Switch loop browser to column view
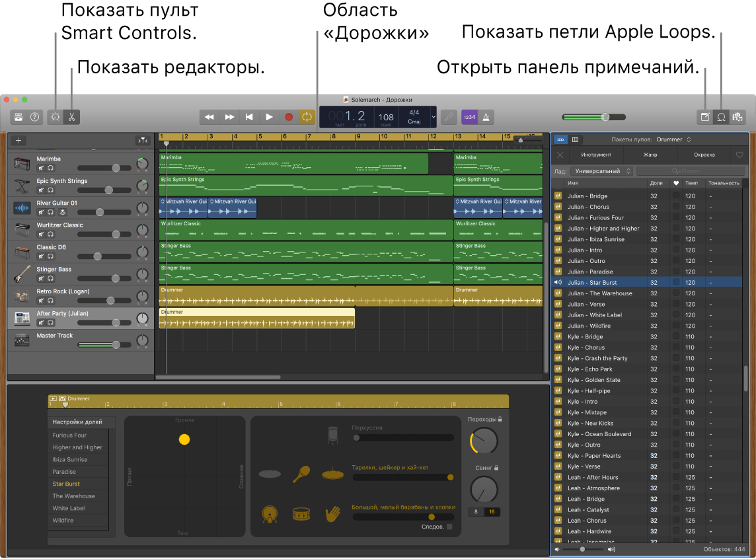The image size is (756, 559). tap(576, 139)
